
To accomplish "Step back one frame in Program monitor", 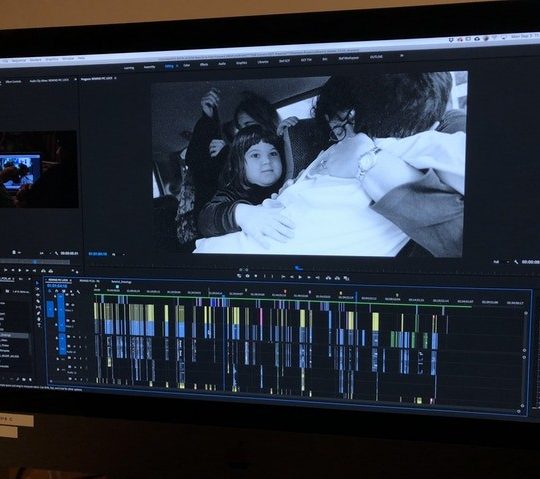I will coord(292,277).
